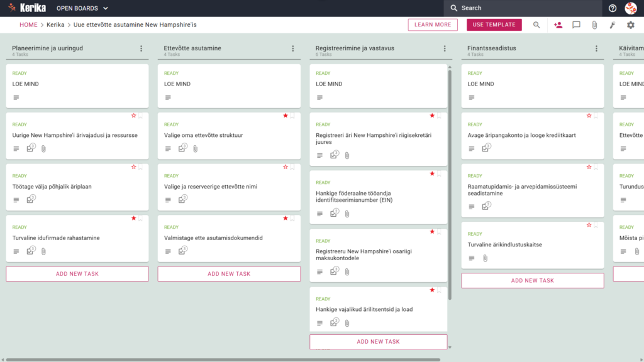644x362 pixels.
Task: Open checklist icon on Töötage välja põhjalik äriplaan
Action: (x=31, y=199)
